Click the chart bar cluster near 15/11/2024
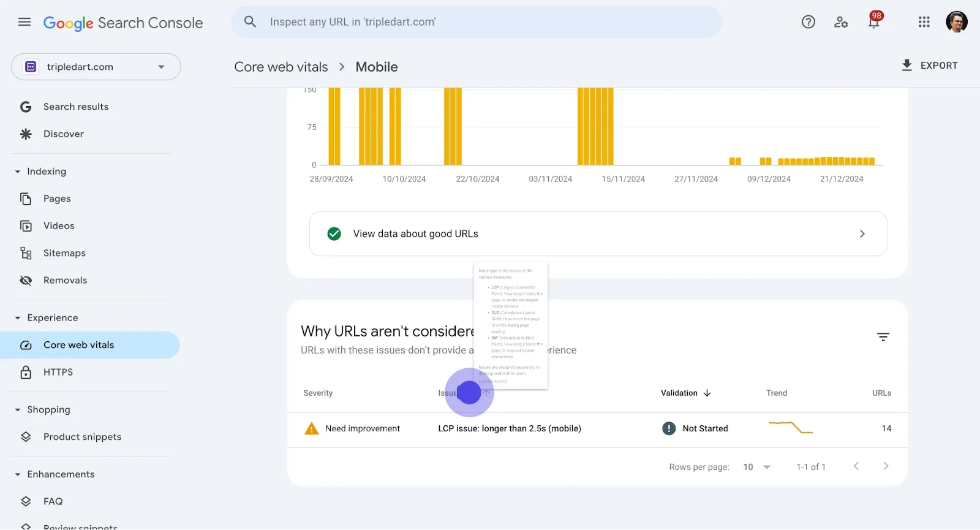Viewport: 980px width, 530px height. (x=595, y=126)
